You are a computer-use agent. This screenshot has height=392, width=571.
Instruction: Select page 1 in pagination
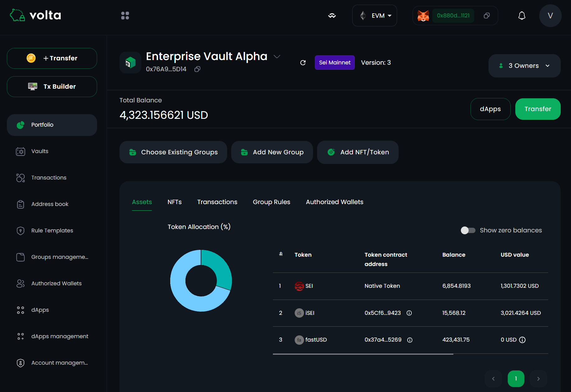pos(516,379)
